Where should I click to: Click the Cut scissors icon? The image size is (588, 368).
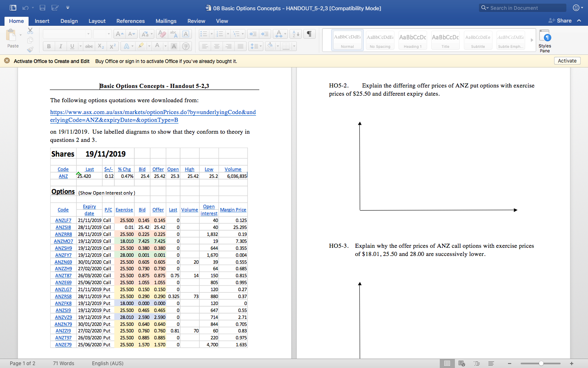pos(30,31)
